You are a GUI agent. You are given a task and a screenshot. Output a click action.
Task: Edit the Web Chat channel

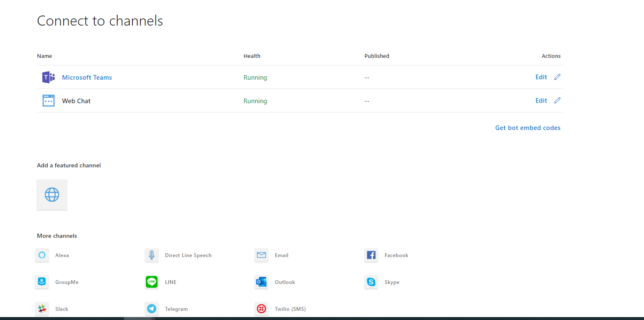541,101
